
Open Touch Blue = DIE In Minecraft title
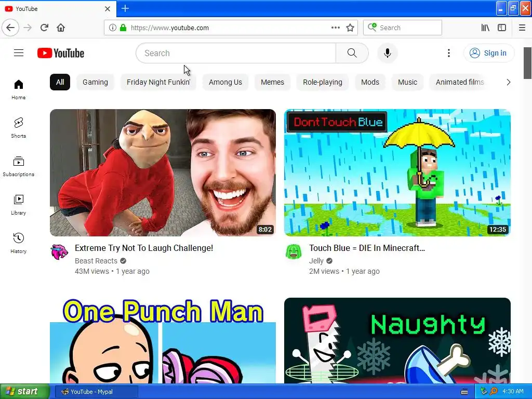click(367, 248)
